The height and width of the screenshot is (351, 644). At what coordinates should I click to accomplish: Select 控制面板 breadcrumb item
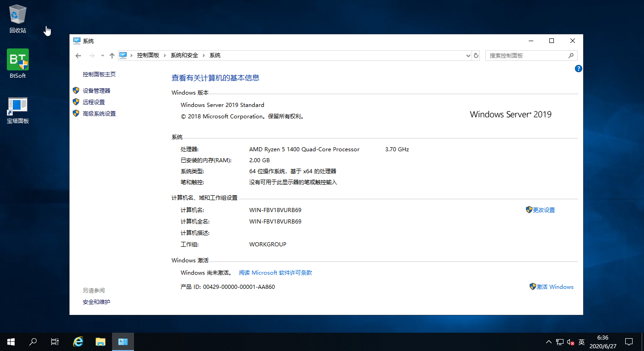148,55
